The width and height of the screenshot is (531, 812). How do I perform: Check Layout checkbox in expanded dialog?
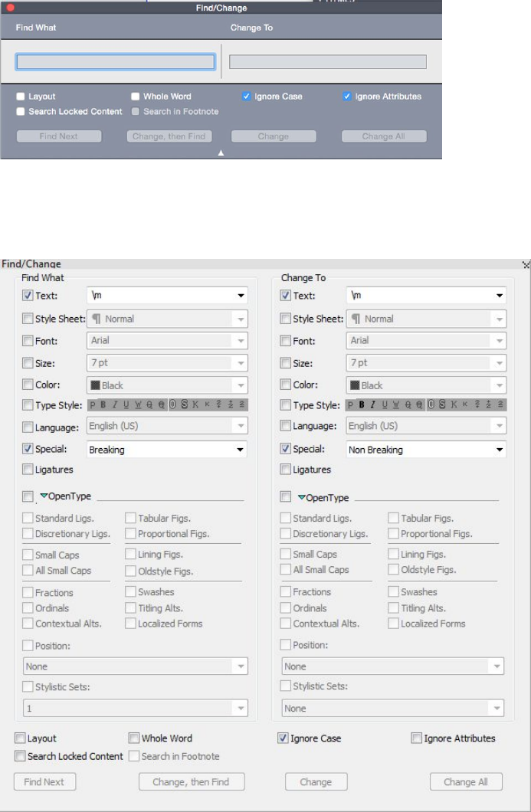(x=20, y=738)
